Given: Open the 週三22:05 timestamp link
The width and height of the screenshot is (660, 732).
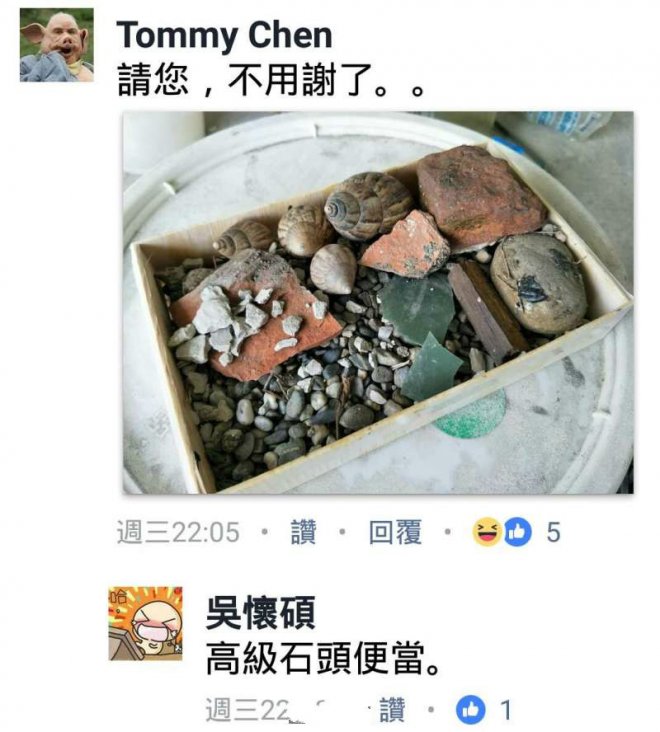Looking at the screenshot, I should pos(178,532).
